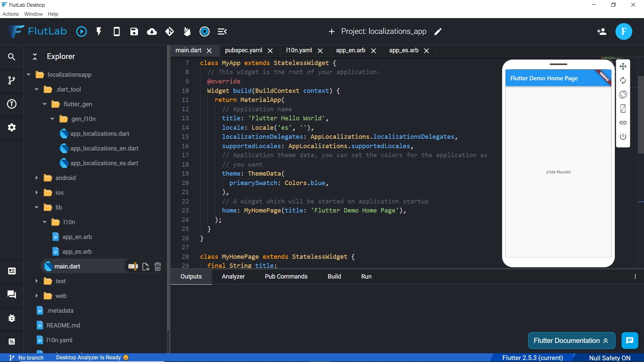Open app_es.arb file in explorer
644x362 pixels.
tap(77, 252)
